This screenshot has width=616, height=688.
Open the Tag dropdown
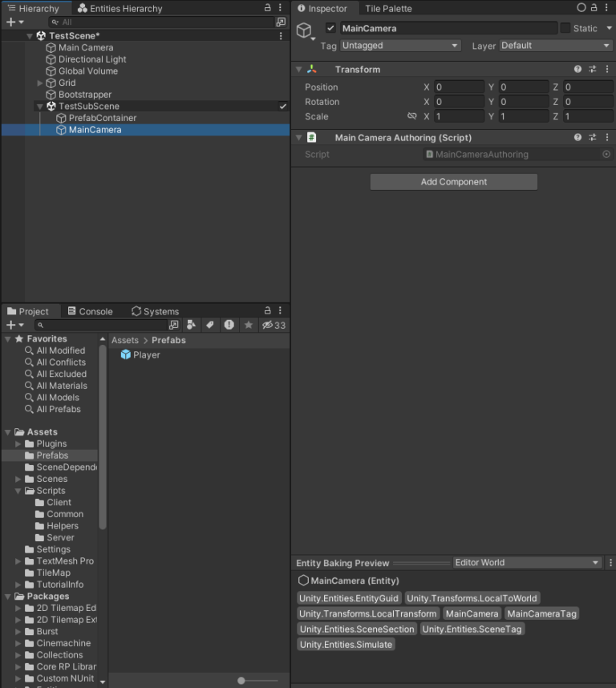400,46
